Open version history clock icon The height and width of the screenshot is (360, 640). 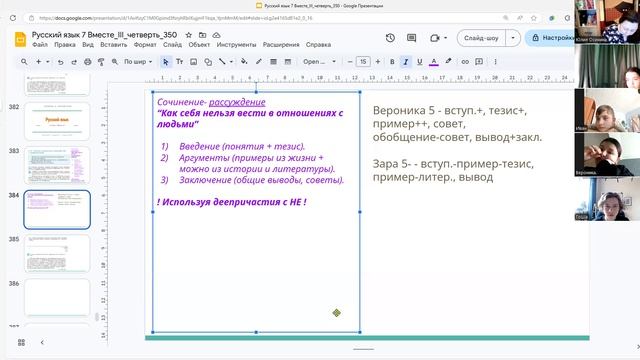coord(390,38)
